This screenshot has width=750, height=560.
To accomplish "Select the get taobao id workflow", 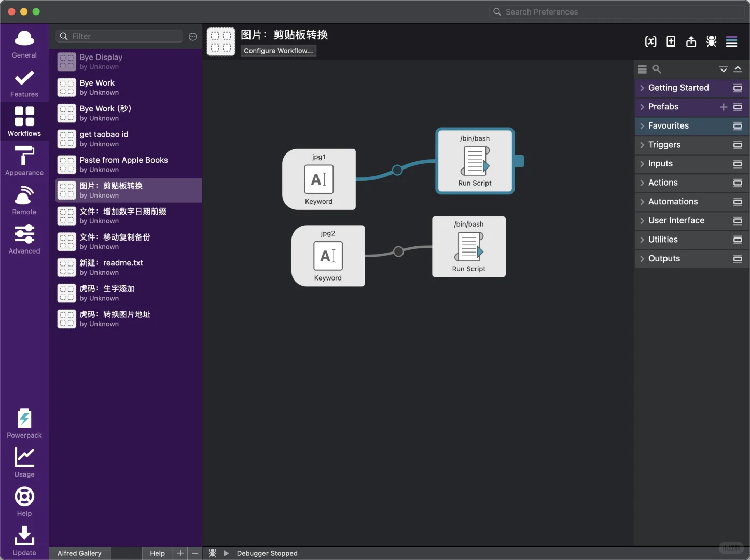I will pos(129,139).
